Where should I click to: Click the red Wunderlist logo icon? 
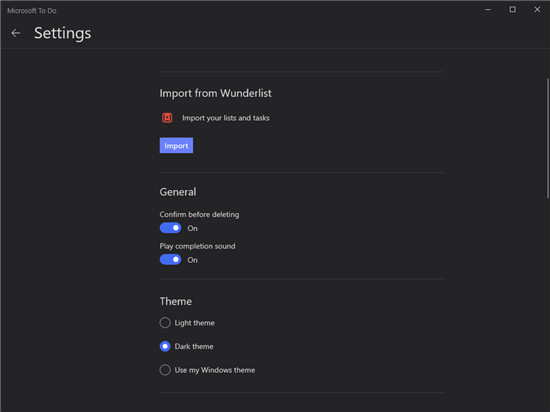pos(167,118)
